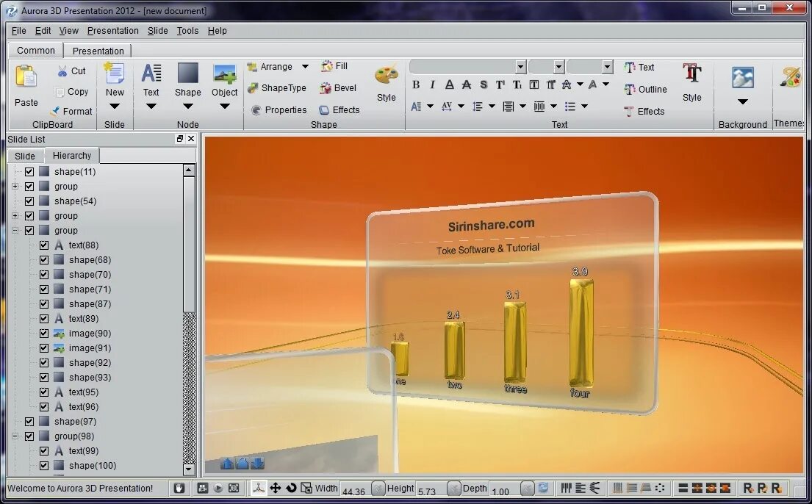Select the move arrows tool
Viewport: 812px width, 504px height.
point(275,488)
